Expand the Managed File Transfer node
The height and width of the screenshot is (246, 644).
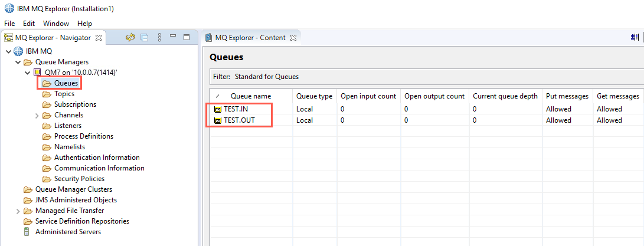[18, 211]
